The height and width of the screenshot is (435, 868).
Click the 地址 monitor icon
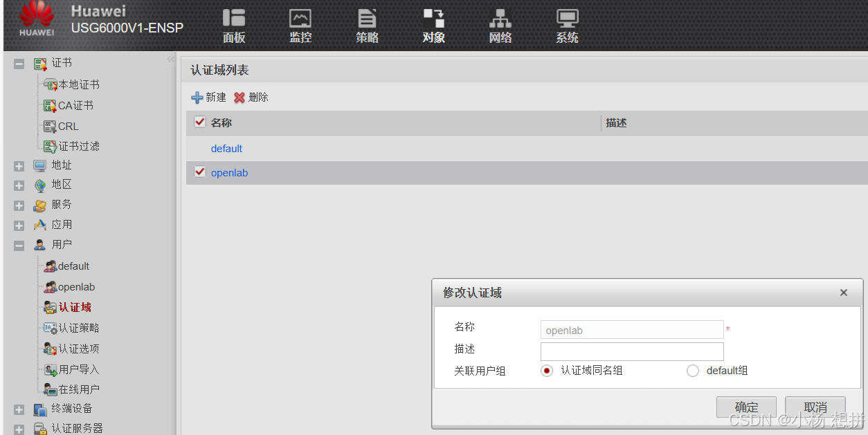coord(40,165)
